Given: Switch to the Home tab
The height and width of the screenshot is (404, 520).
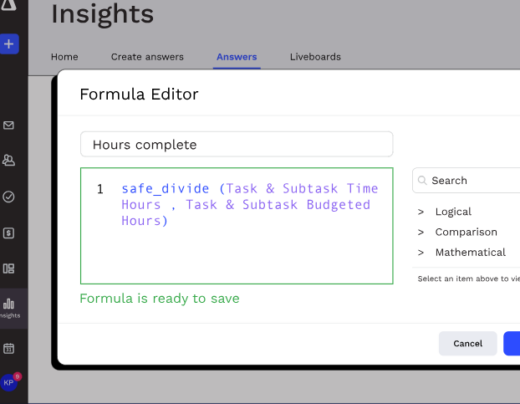Looking at the screenshot, I should pos(64,57).
